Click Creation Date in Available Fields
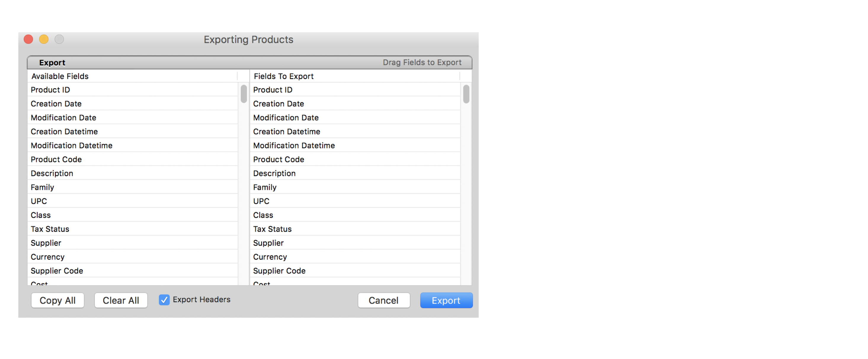The width and height of the screenshot is (868, 359). (x=57, y=104)
